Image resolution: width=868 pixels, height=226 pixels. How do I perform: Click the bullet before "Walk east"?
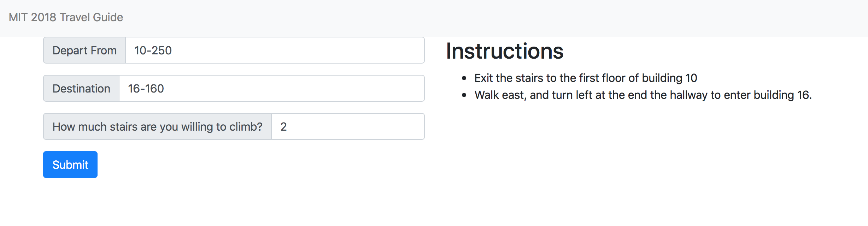(x=464, y=95)
